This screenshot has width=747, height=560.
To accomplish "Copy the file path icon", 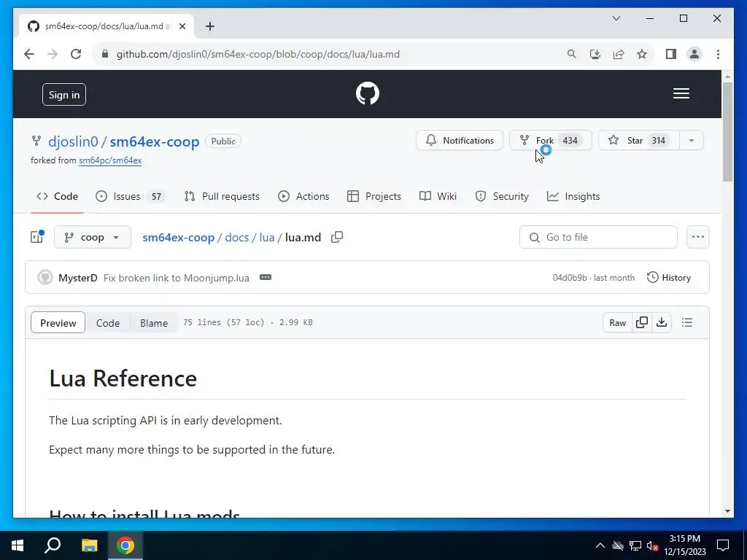I will click(337, 237).
